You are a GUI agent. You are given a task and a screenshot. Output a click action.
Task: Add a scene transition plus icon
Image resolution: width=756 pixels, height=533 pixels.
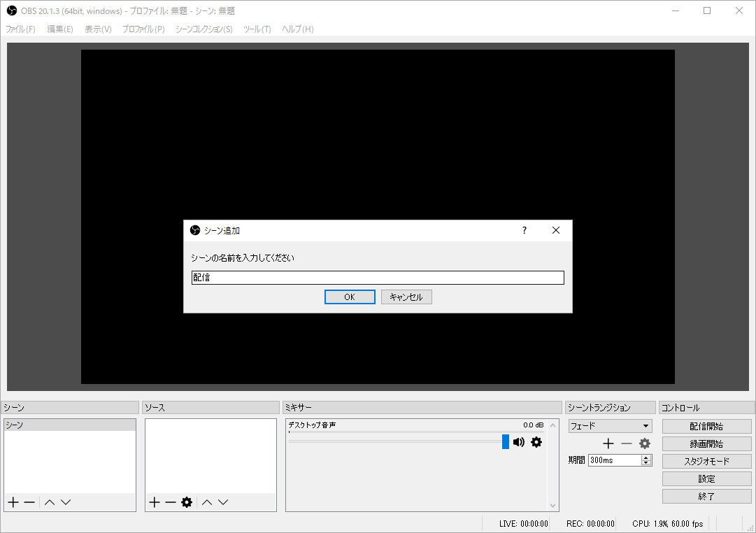tap(608, 443)
